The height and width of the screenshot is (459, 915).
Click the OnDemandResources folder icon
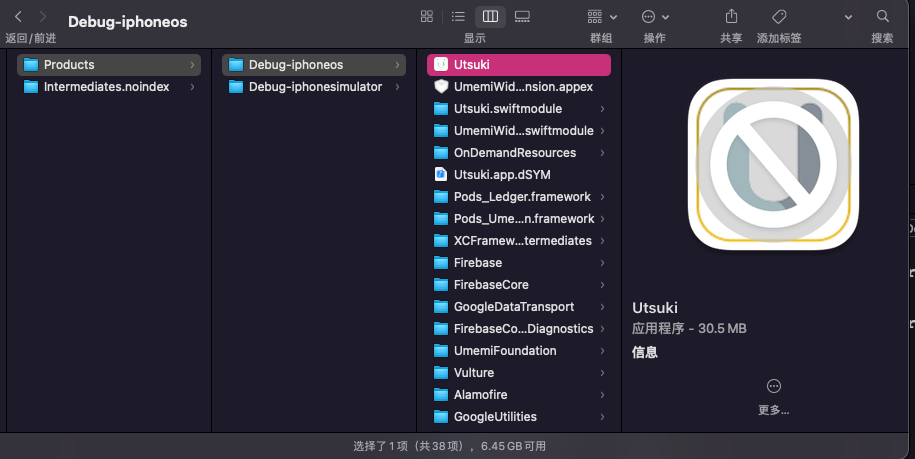(x=441, y=153)
